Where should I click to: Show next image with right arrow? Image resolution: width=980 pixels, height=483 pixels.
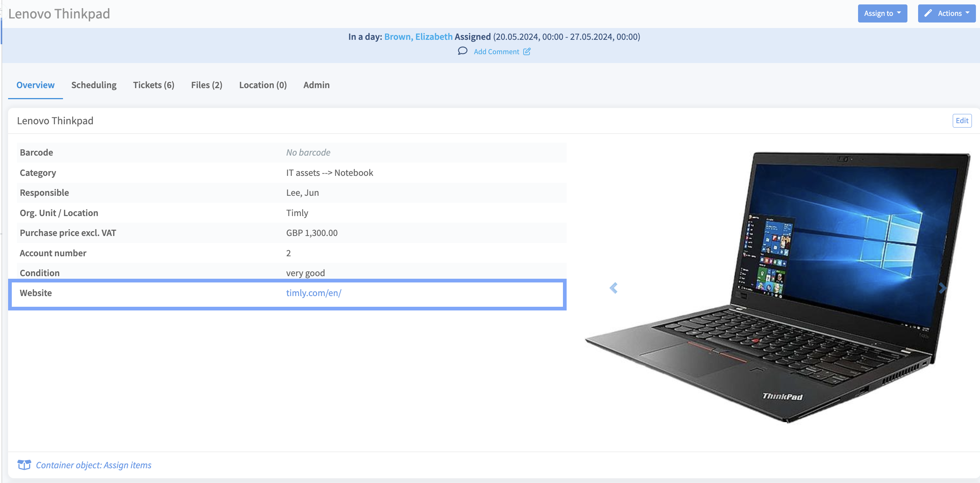(x=942, y=288)
